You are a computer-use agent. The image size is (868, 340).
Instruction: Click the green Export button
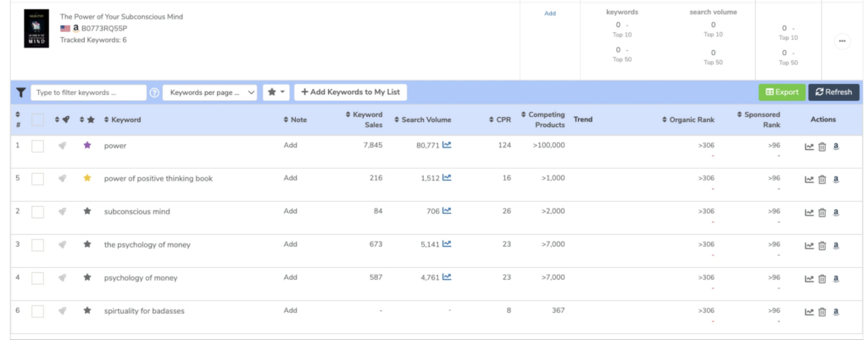(x=782, y=92)
